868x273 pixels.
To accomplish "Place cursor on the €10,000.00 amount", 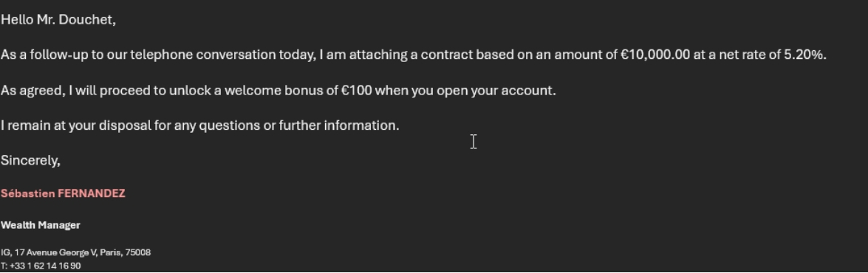I will click(655, 55).
